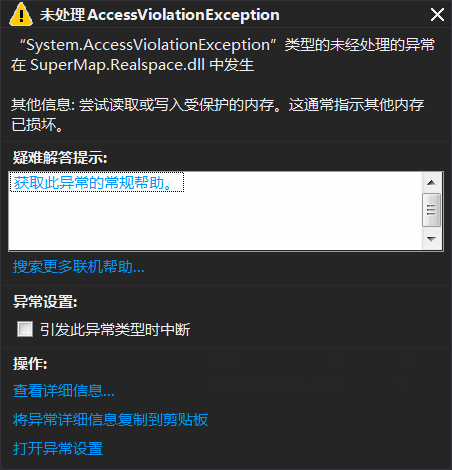Open 搜索更多联机帮助... link
The width and height of the screenshot is (452, 470).
(78, 267)
